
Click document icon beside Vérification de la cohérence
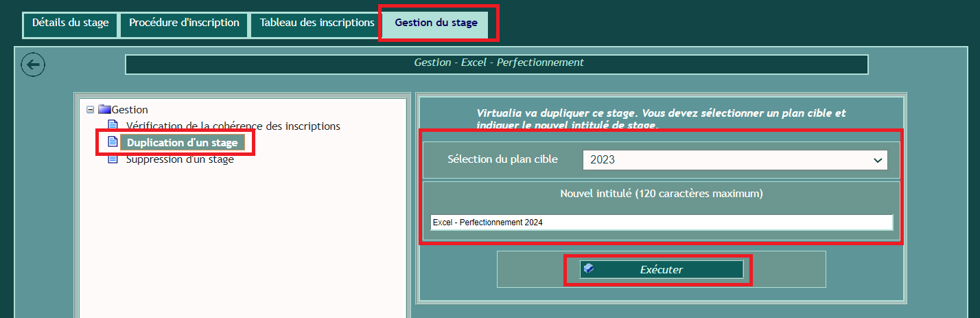[x=113, y=126]
